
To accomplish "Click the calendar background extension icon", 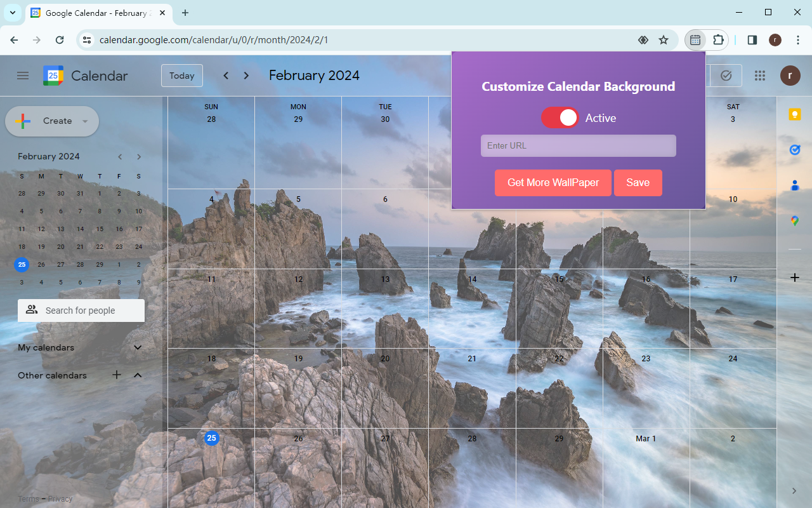I will 695,40.
